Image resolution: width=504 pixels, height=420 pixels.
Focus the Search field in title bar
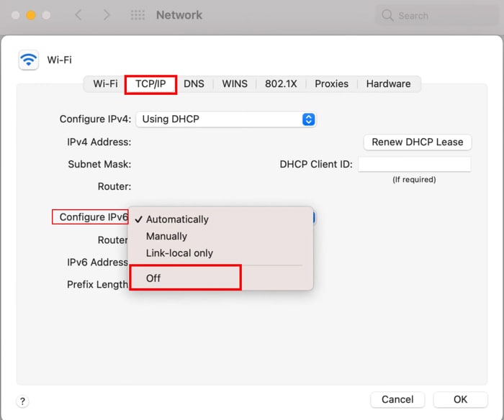click(437, 15)
